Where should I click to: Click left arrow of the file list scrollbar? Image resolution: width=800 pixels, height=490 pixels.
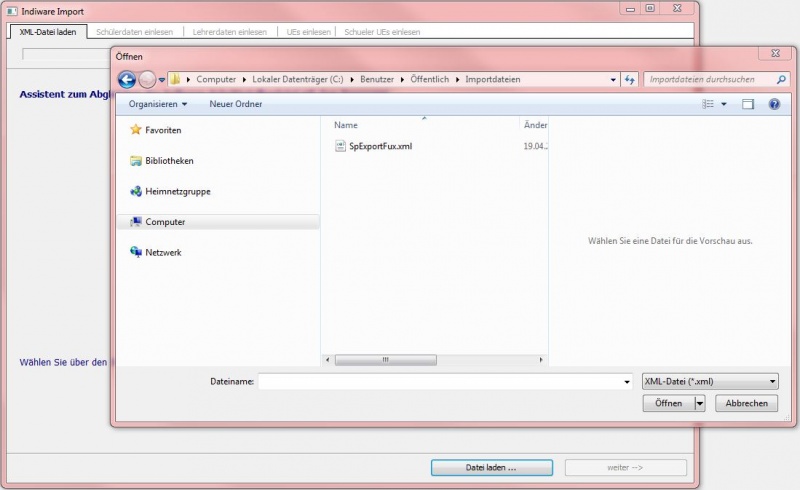pyautogui.click(x=328, y=360)
